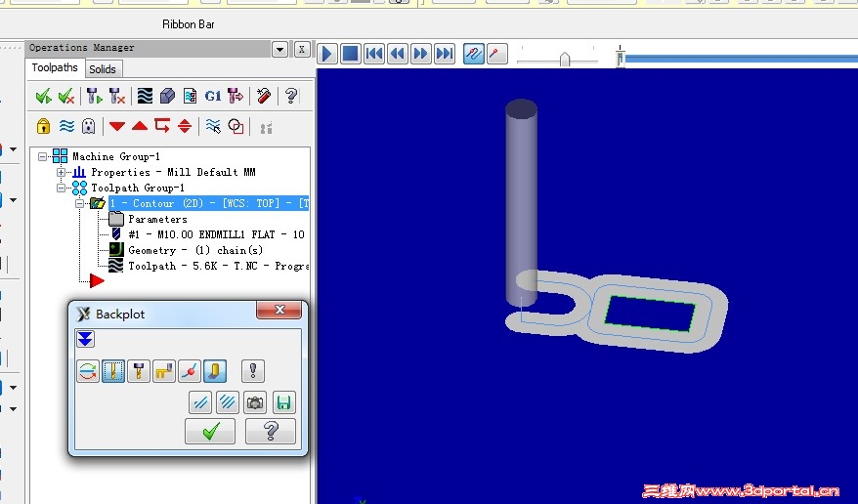Click select all dirty operations icon
The width and height of the screenshot is (858, 504).
[66, 96]
